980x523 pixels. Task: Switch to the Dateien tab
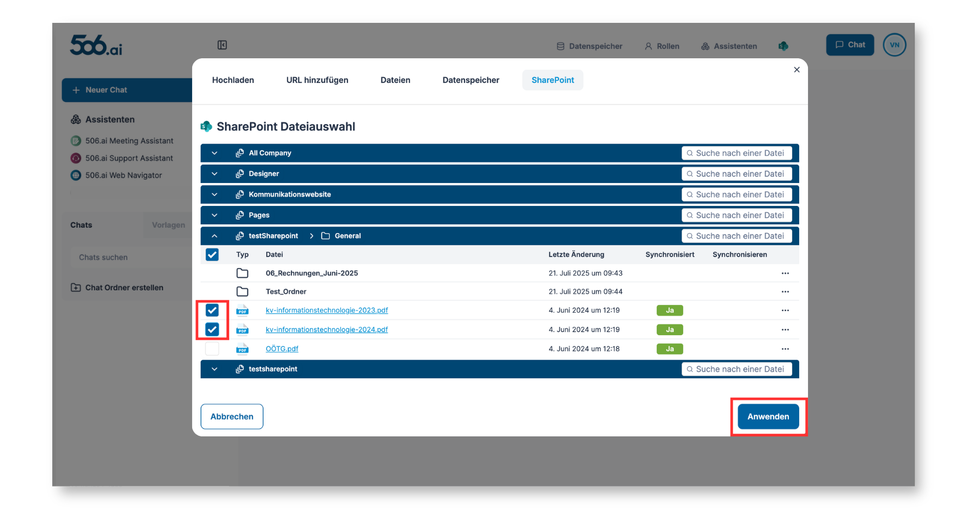point(395,80)
